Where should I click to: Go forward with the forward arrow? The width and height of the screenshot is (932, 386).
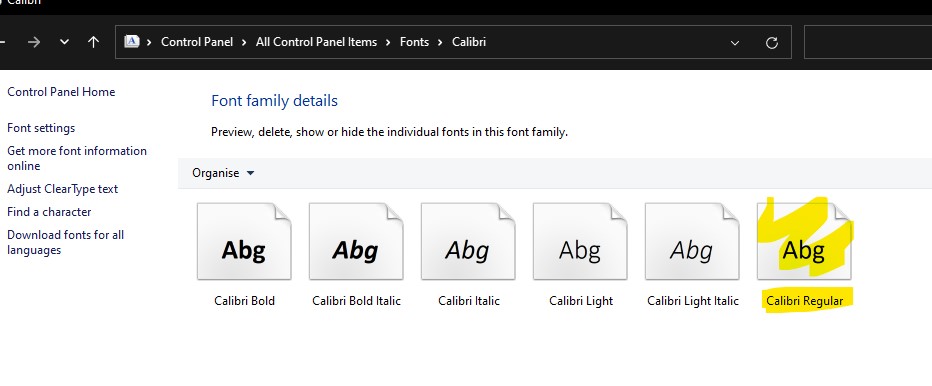[34, 42]
